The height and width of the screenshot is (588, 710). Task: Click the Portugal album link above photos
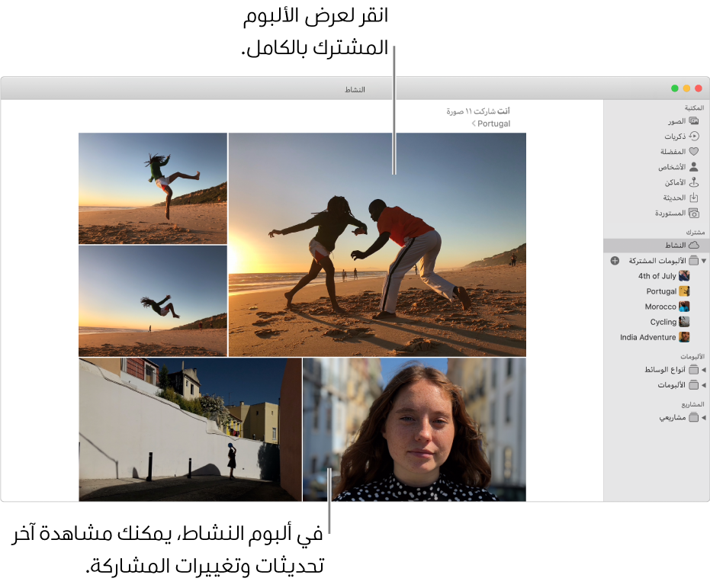coord(493,124)
